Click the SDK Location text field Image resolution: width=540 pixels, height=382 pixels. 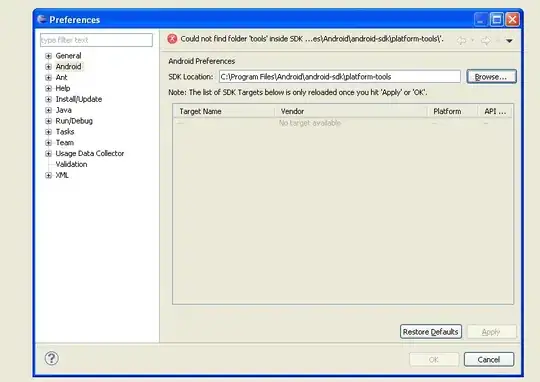(x=339, y=76)
